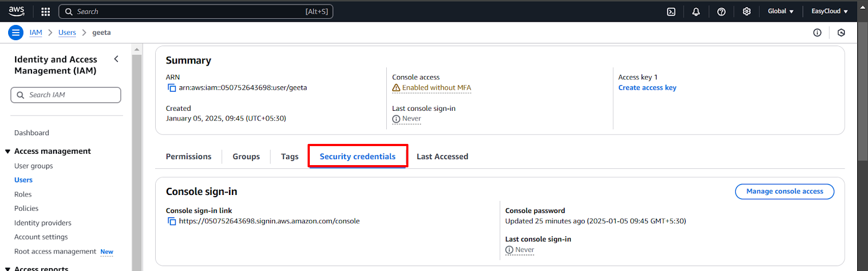Image resolution: width=868 pixels, height=271 pixels.
Task: Open Users in the sidebar
Action: pyautogui.click(x=23, y=180)
